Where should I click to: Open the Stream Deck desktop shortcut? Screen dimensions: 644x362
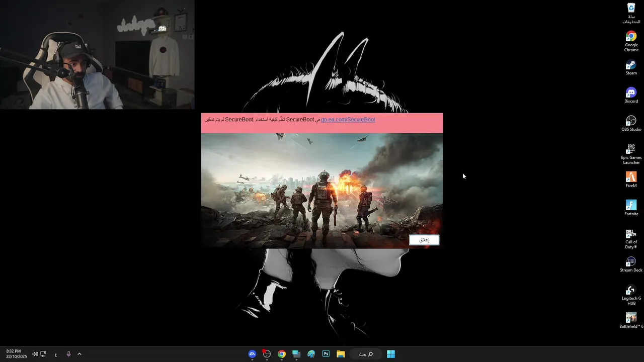pos(631,264)
